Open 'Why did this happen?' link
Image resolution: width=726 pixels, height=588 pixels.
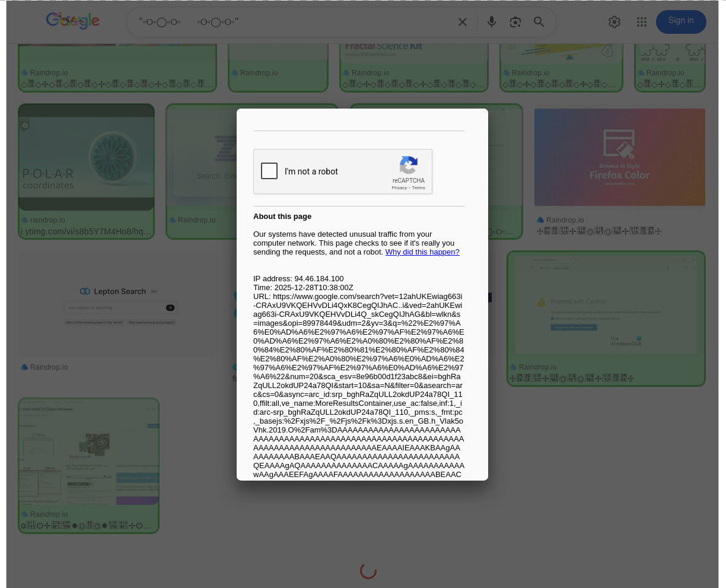pos(422,252)
